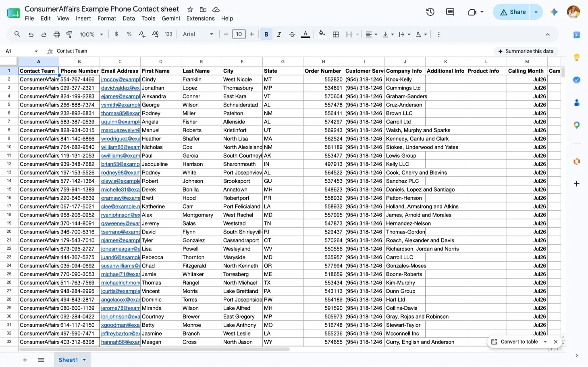Viewport: 588px width, 367px height.
Task: Open Google Keep in side panel
Action: click(577, 57)
